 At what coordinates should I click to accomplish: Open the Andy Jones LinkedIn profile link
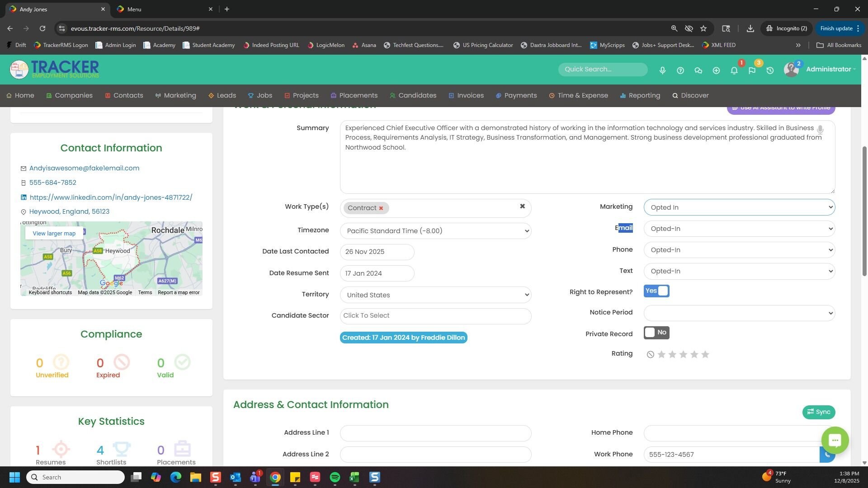pos(111,197)
